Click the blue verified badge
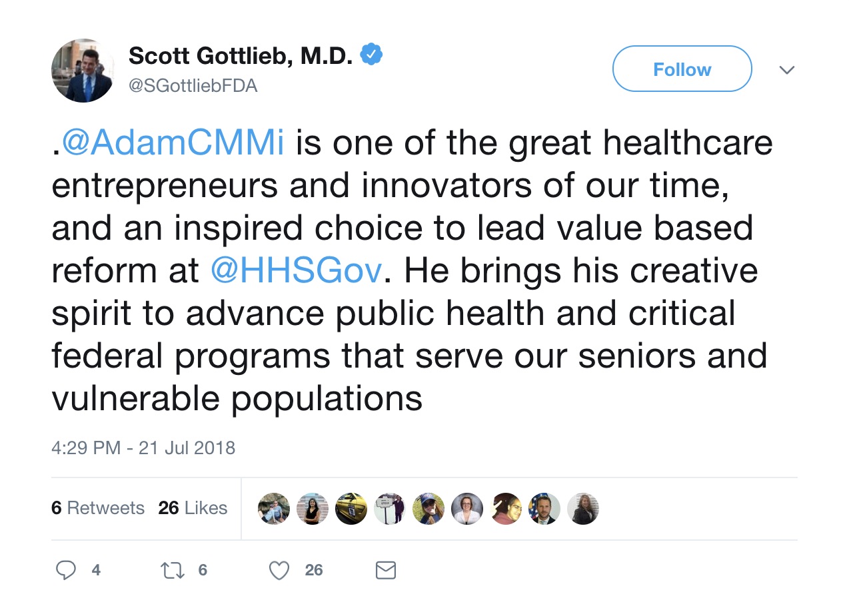849x616 pixels. [371, 56]
